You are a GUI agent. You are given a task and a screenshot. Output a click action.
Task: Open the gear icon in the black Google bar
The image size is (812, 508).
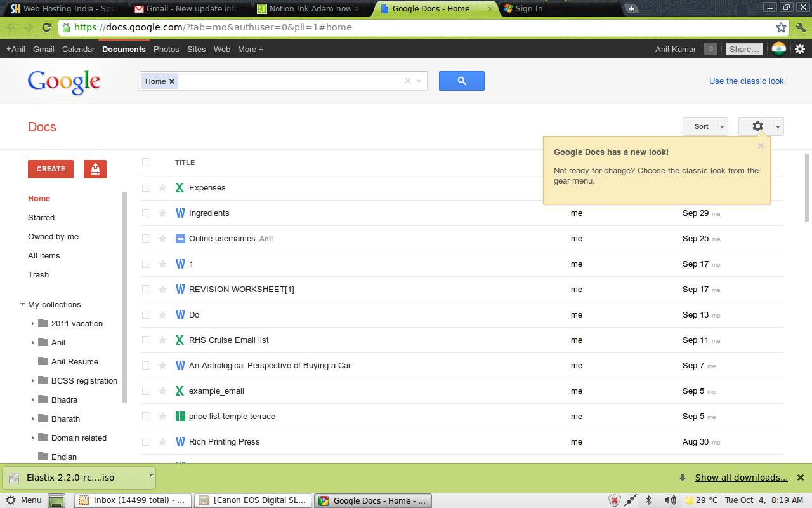pos(799,49)
